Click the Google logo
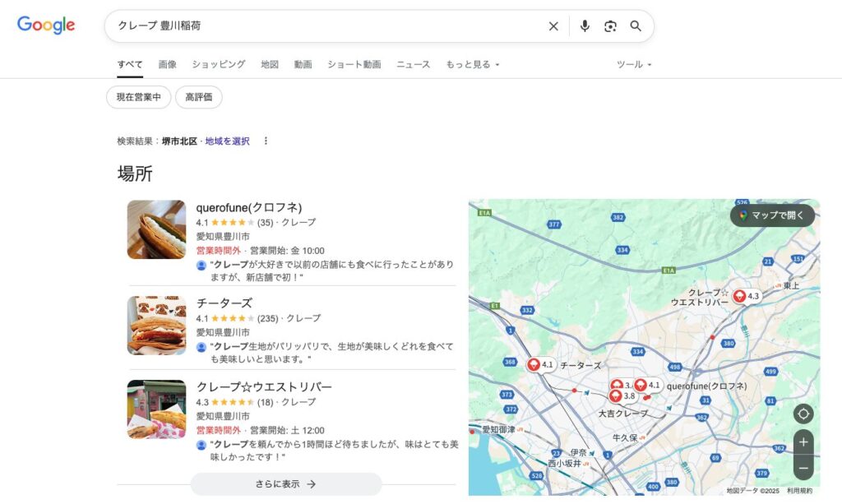842x504 pixels. tap(46, 25)
